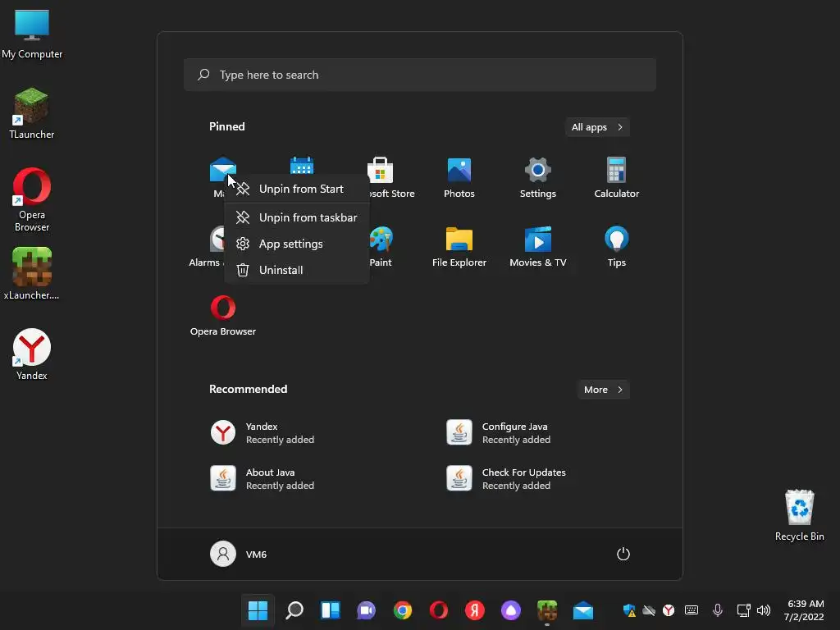Select TLauncher desktop shortcut

tap(32, 113)
